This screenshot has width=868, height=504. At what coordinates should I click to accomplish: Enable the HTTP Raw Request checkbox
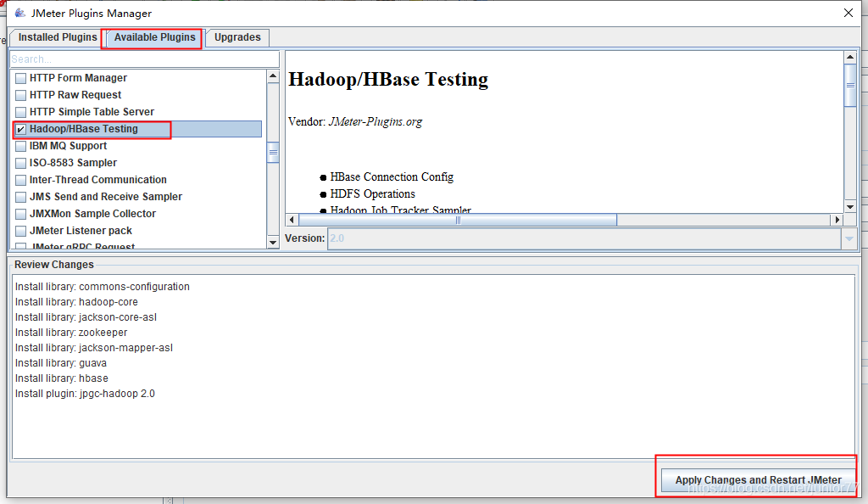(21, 95)
